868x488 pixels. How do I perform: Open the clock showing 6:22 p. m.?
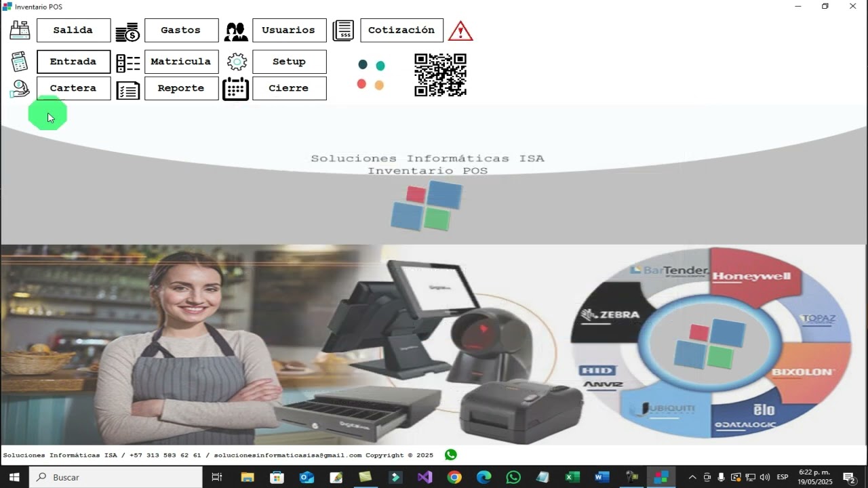pos(814,477)
